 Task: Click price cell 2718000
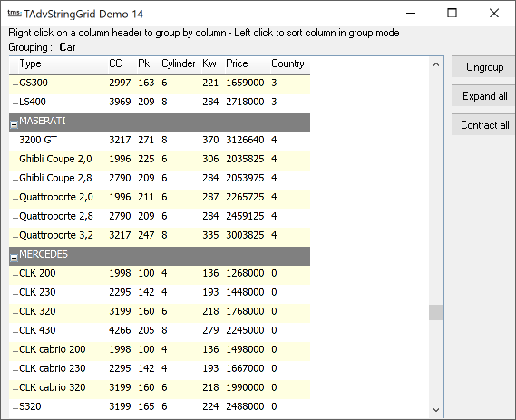click(x=245, y=102)
